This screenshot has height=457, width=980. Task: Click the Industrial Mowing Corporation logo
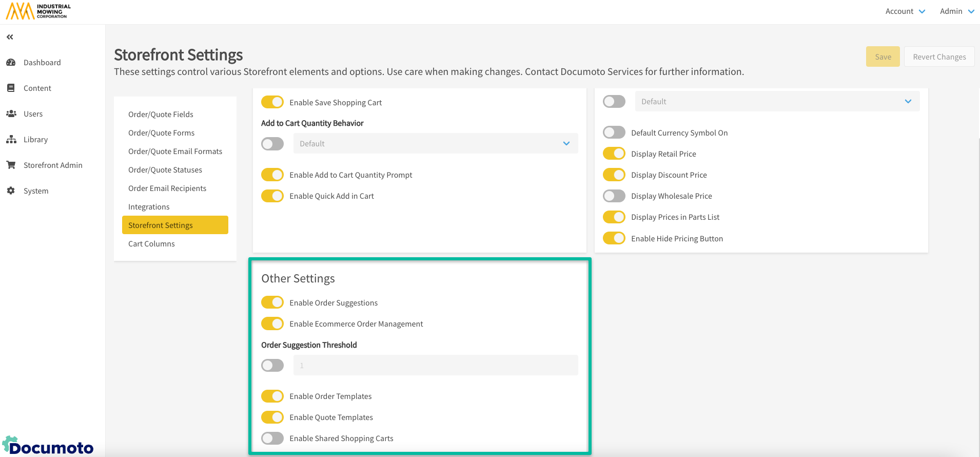point(38,11)
